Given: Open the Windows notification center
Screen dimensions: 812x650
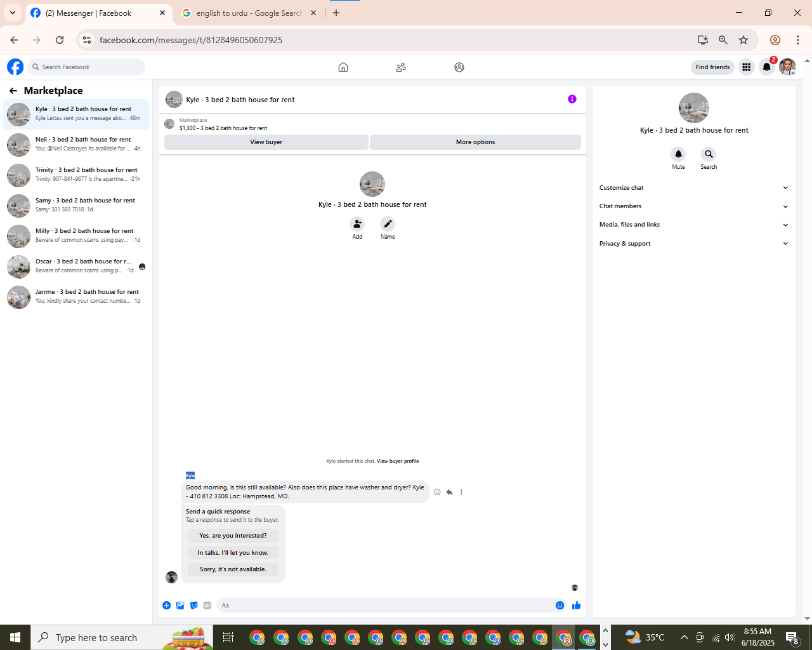Looking at the screenshot, I should (792, 638).
